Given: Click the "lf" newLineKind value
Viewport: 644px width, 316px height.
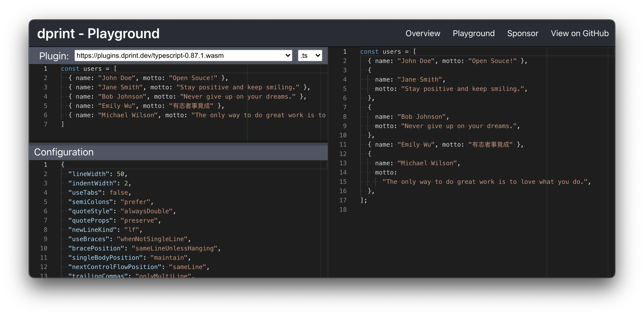Looking at the screenshot, I should coord(132,230).
